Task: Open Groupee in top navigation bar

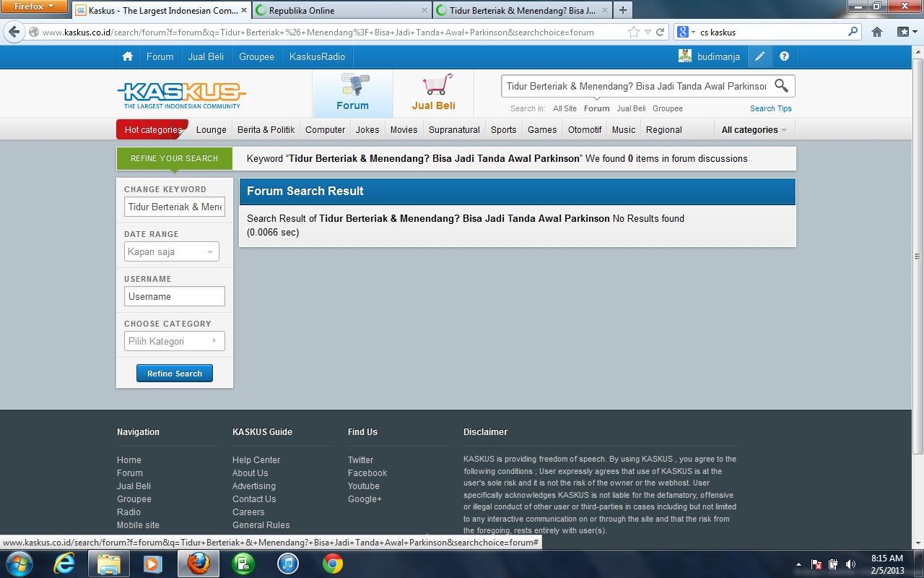Action: coord(256,56)
